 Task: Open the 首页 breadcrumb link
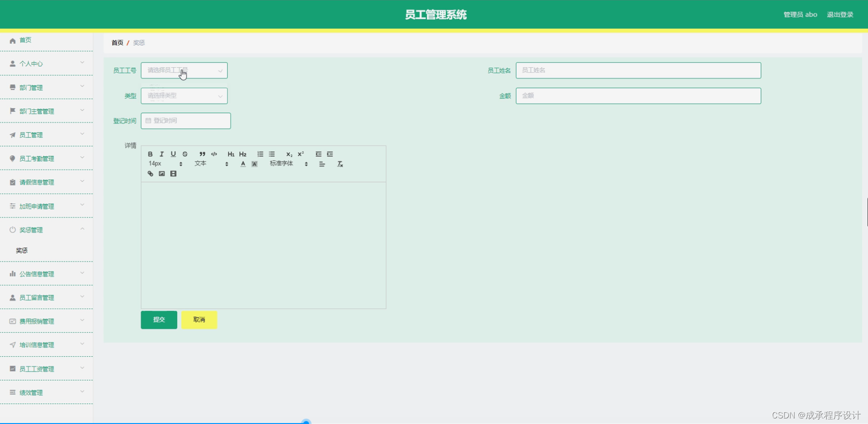[x=117, y=42]
